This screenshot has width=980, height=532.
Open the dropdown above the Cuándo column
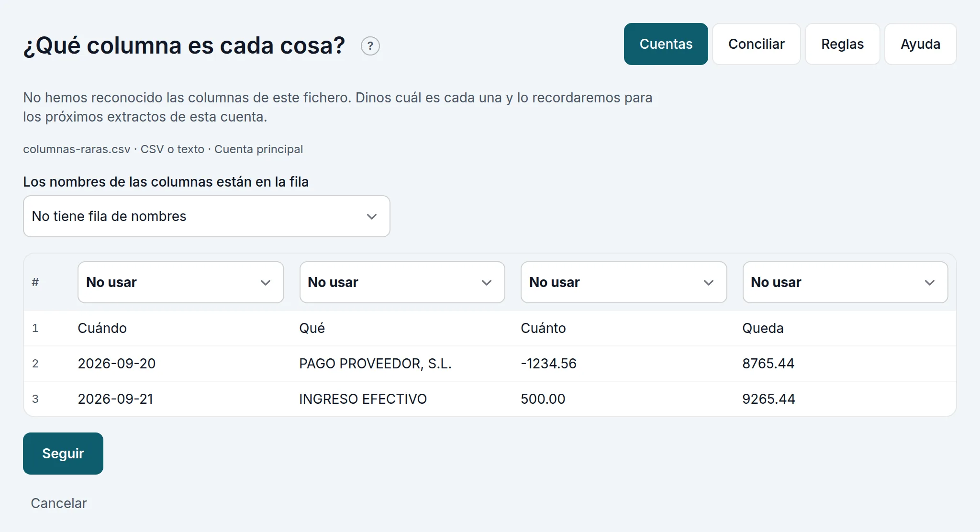pos(180,282)
